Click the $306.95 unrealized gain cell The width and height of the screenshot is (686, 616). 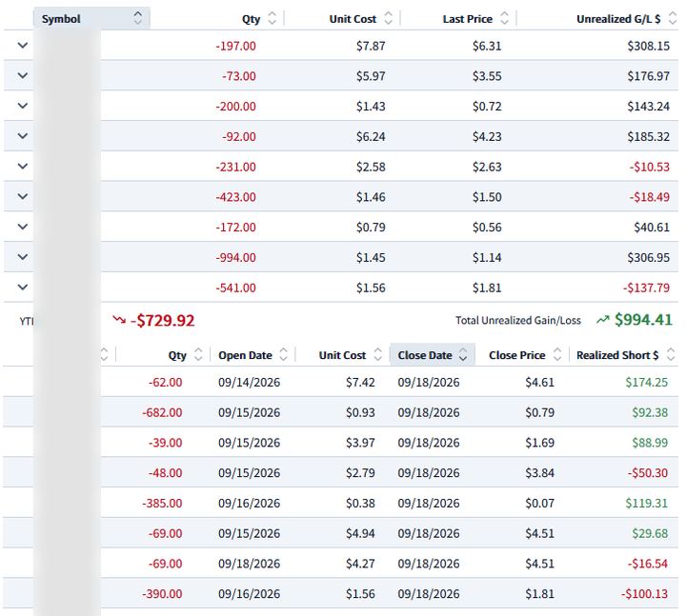click(649, 257)
